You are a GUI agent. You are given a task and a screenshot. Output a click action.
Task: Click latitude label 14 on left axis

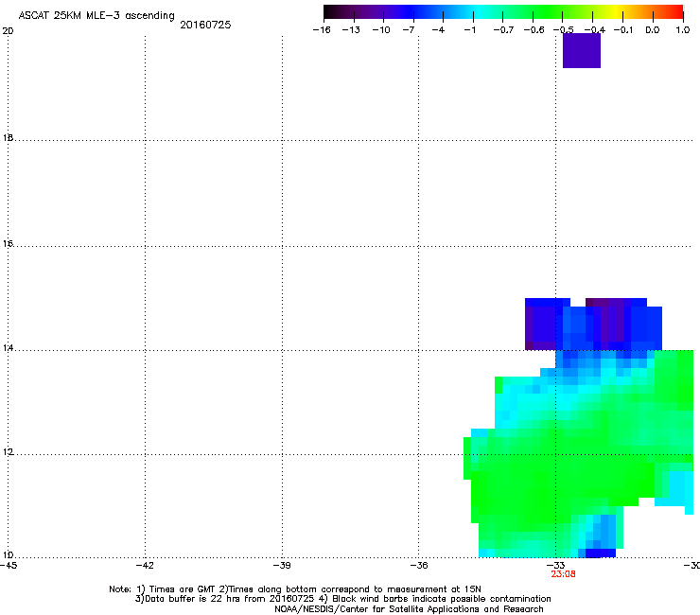[x=8, y=348]
